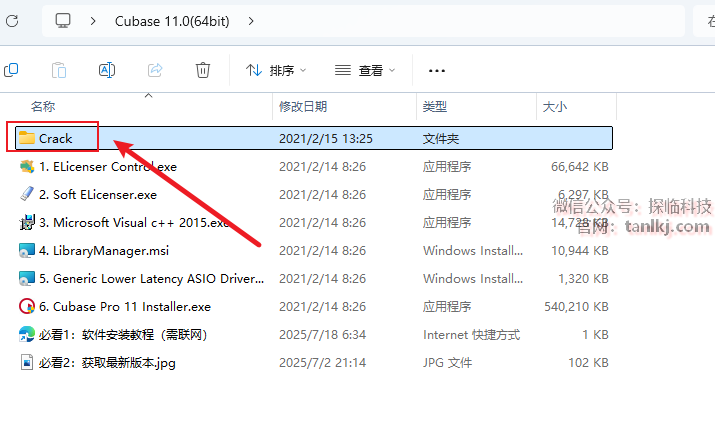Click size 66,642 KB cell
Viewport: 715px width, 425px height.
point(580,167)
